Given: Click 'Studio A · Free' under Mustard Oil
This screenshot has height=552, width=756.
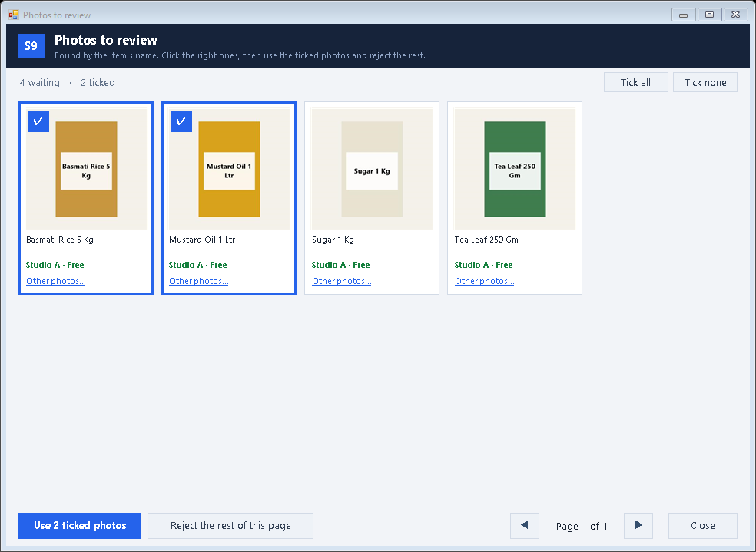Looking at the screenshot, I should (x=197, y=265).
